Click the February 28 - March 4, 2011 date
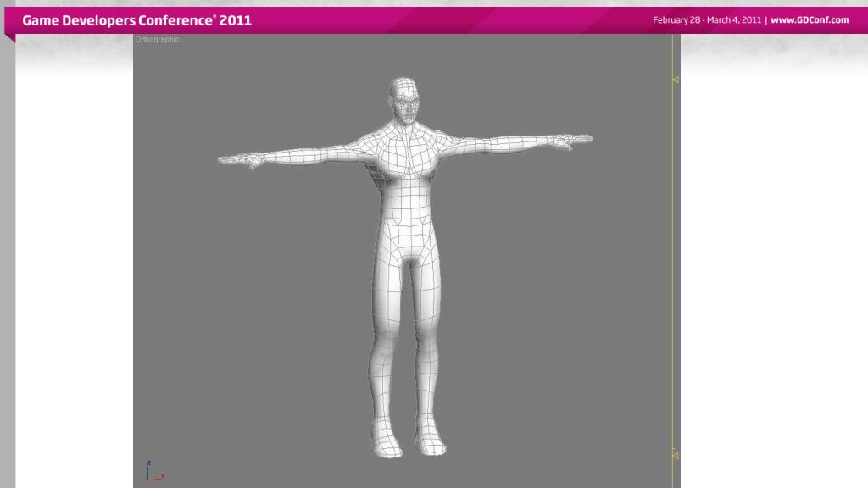 707,20
